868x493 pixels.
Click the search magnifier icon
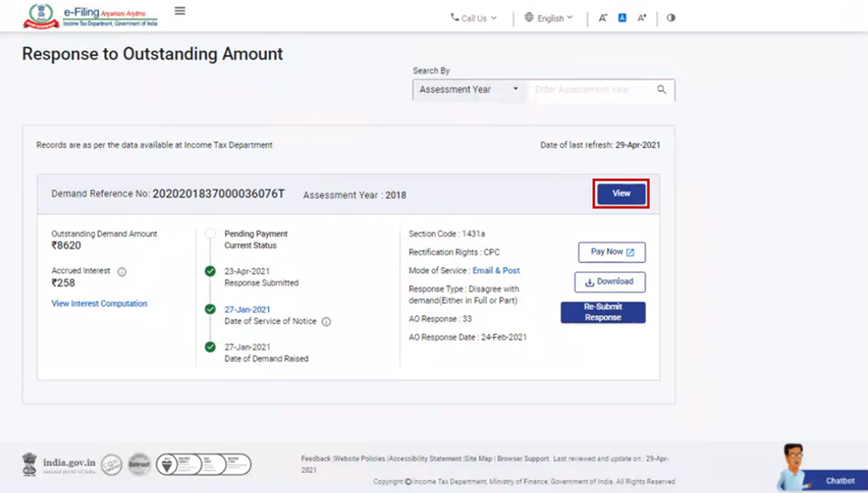coord(661,89)
